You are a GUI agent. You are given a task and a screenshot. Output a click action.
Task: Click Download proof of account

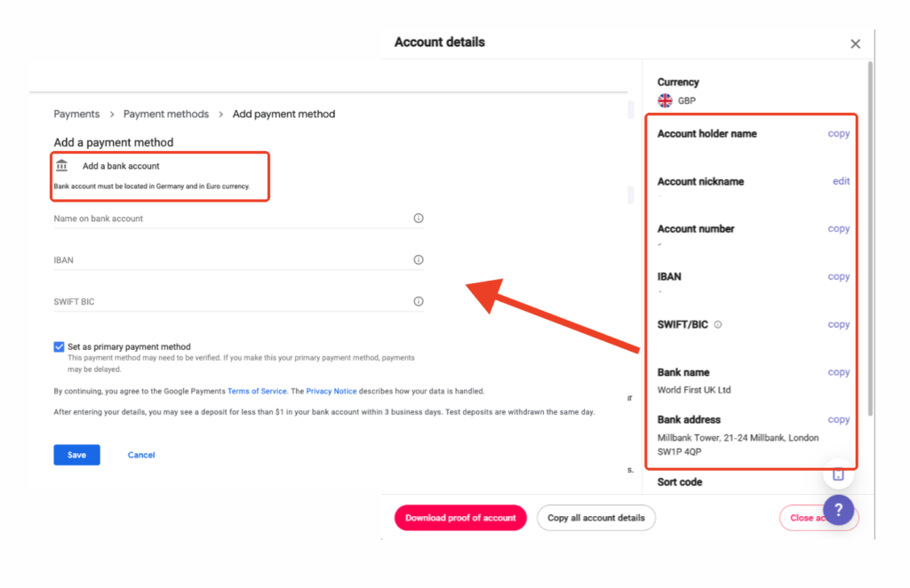pos(460,518)
